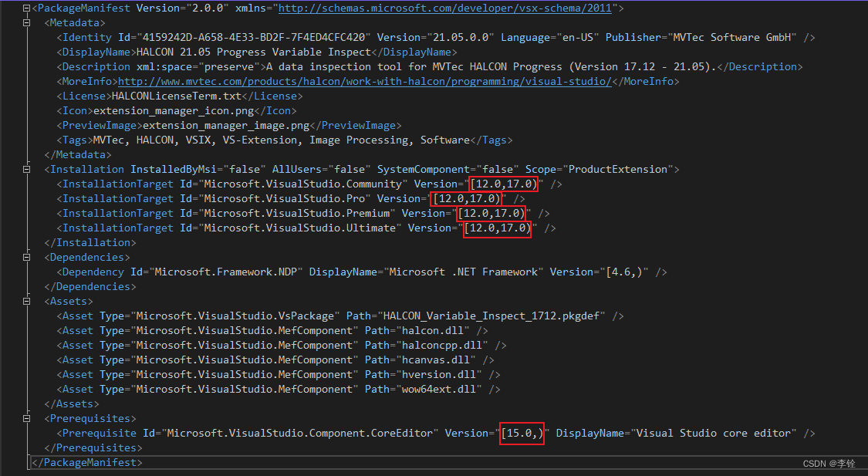This screenshot has width=868, height=476.
Task: Click the "en-US" Language value
Action: 578,38
